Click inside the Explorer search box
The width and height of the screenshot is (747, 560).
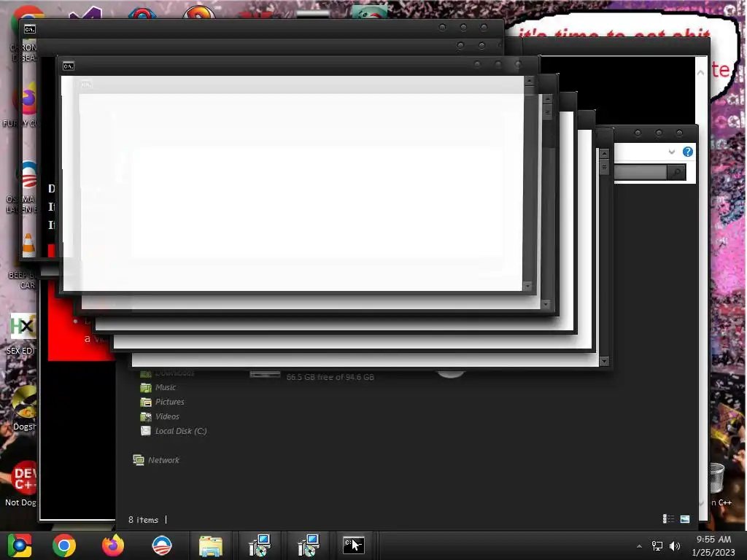[640, 172]
